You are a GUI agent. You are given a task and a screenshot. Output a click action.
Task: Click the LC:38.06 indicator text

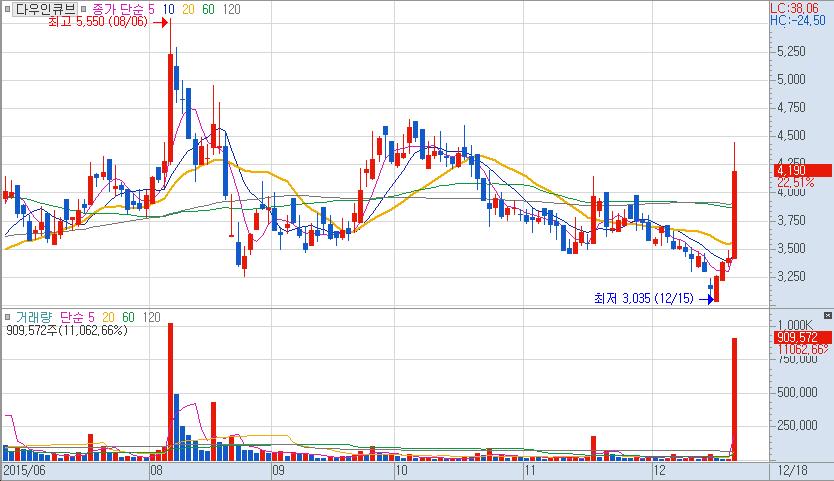800,6
